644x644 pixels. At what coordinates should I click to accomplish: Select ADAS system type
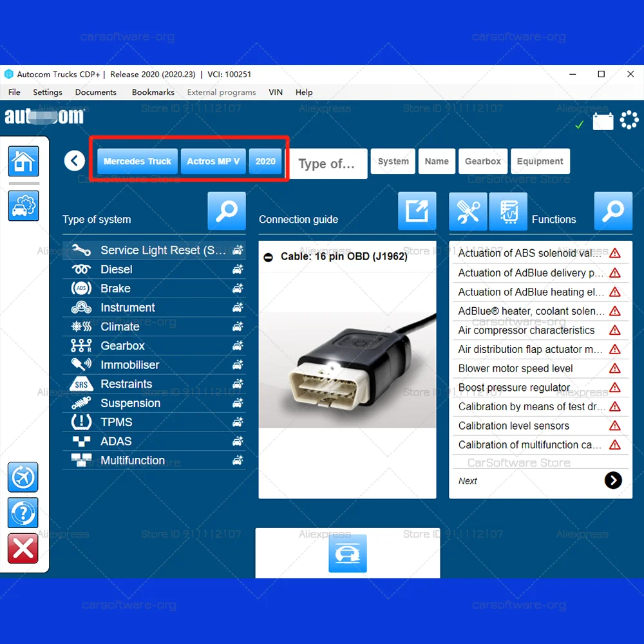point(154,441)
